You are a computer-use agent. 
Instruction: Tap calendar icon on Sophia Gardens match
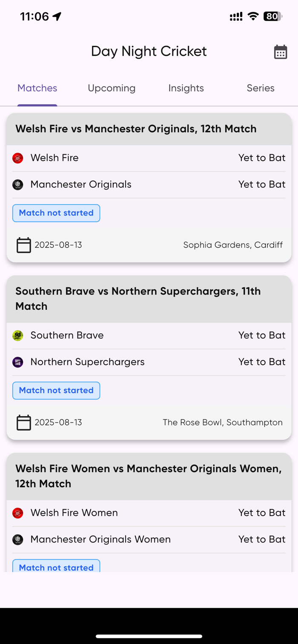tap(23, 245)
